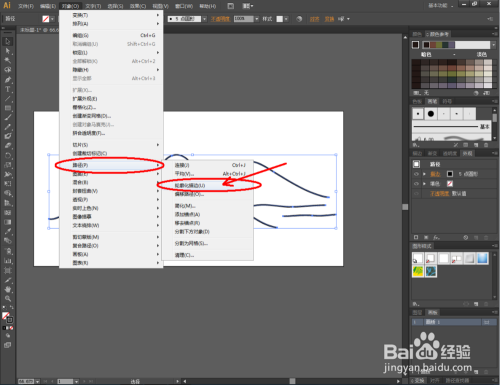500x385 pixels.
Task: Click the horizontal canvas scrollbar thumb
Action: 292,381
